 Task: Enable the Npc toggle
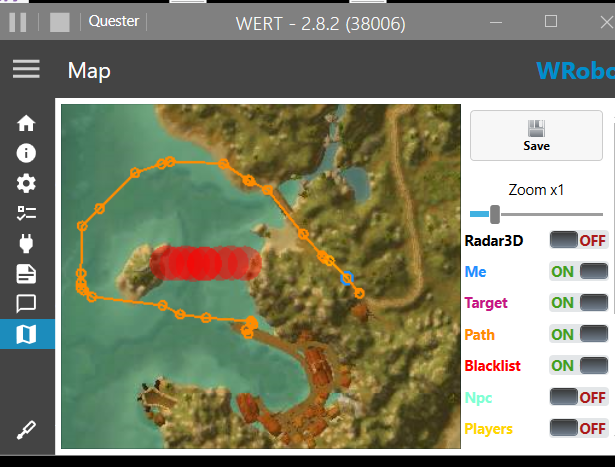coord(579,397)
